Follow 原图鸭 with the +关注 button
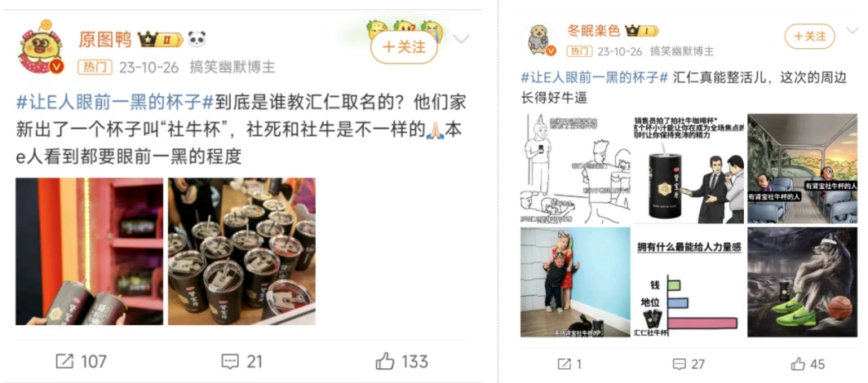The width and height of the screenshot is (868, 383). tap(404, 47)
